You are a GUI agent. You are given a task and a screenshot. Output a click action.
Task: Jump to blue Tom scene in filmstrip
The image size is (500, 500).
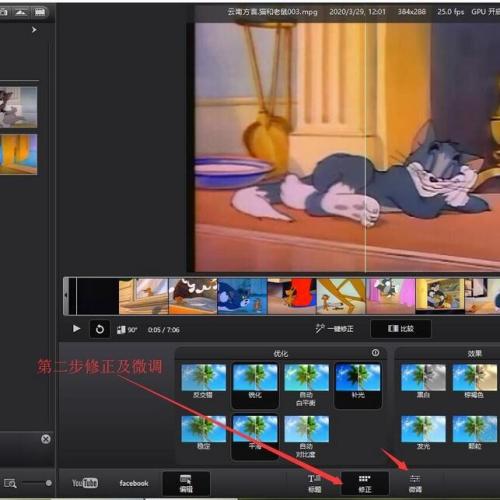(x=242, y=296)
